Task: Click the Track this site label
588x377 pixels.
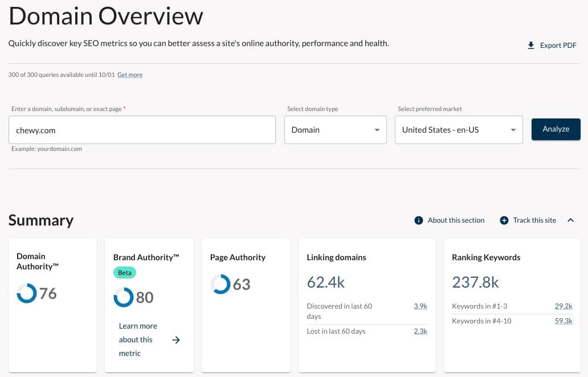Action: (x=534, y=220)
